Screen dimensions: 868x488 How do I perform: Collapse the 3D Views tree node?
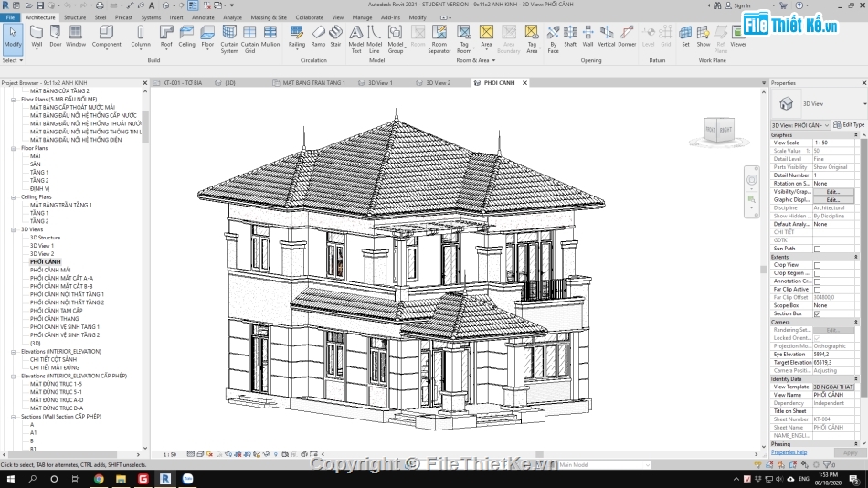coord(14,229)
